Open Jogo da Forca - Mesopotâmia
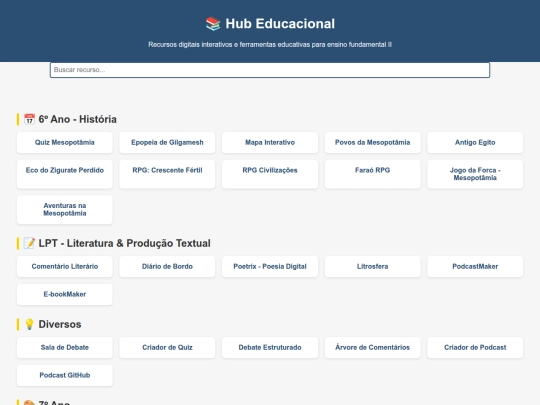The height and width of the screenshot is (405, 540). click(475, 174)
